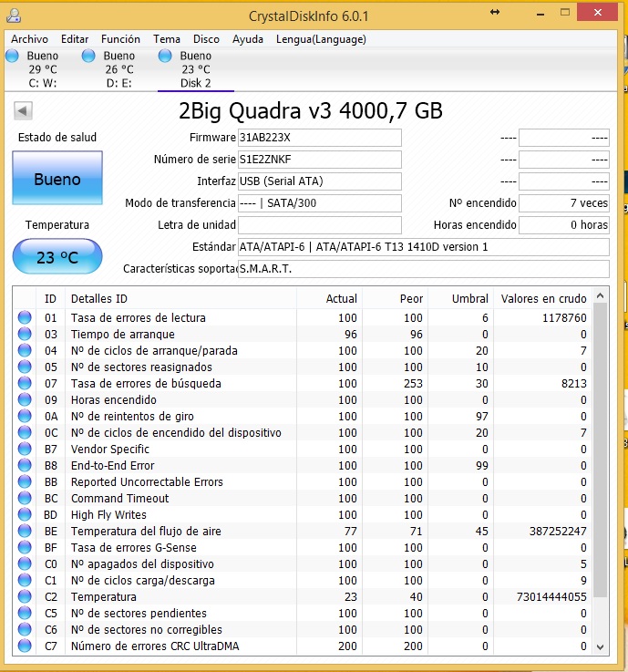The width and height of the screenshot is (628, 672).
Task: Click the status orb for attribute 01
Action: pyautogui.click(x=25, y=317)
